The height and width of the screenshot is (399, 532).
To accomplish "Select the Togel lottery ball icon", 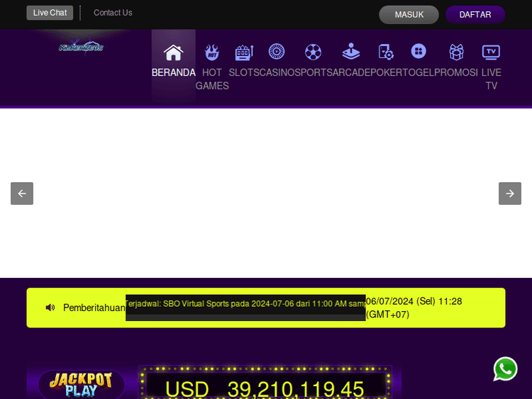I will [419, 52].
